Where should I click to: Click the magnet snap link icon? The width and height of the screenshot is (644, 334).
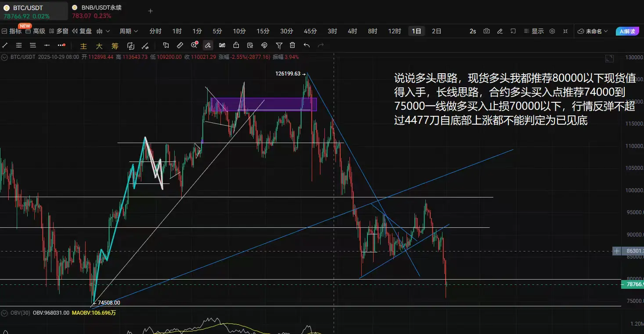click(264, 45)
